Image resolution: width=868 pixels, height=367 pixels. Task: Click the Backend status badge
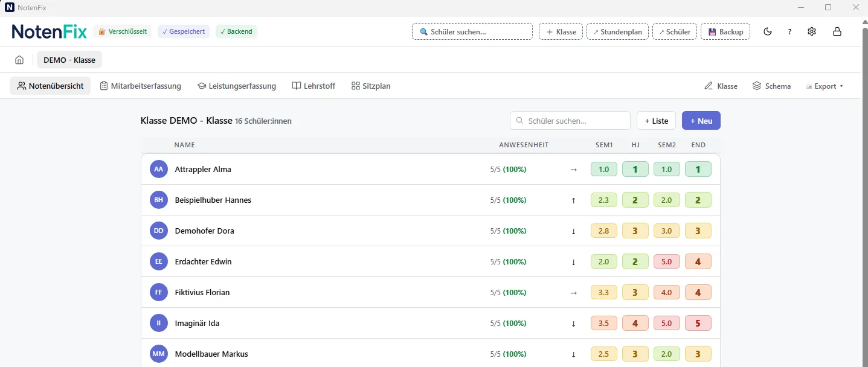[236, 31]
